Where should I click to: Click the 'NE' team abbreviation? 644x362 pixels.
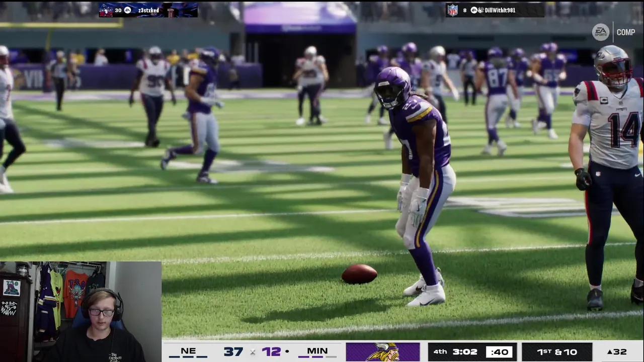[x=188, y=351]
